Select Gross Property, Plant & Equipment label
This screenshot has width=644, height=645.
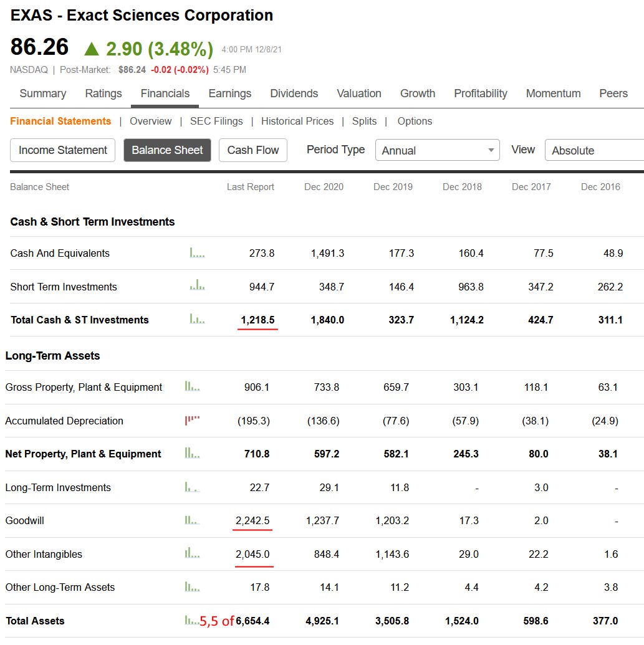pyautogui.click(x=84, y=387)
